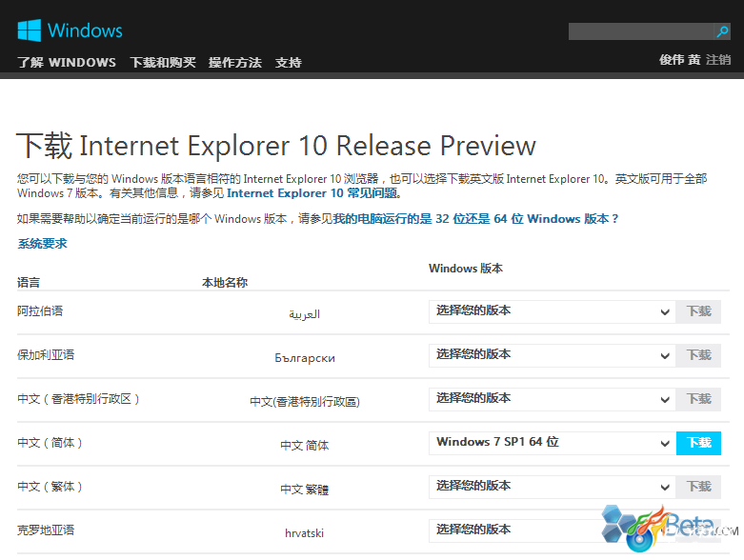Click the search magnifier icon
The image size is (744, 560).
point(722,31)
